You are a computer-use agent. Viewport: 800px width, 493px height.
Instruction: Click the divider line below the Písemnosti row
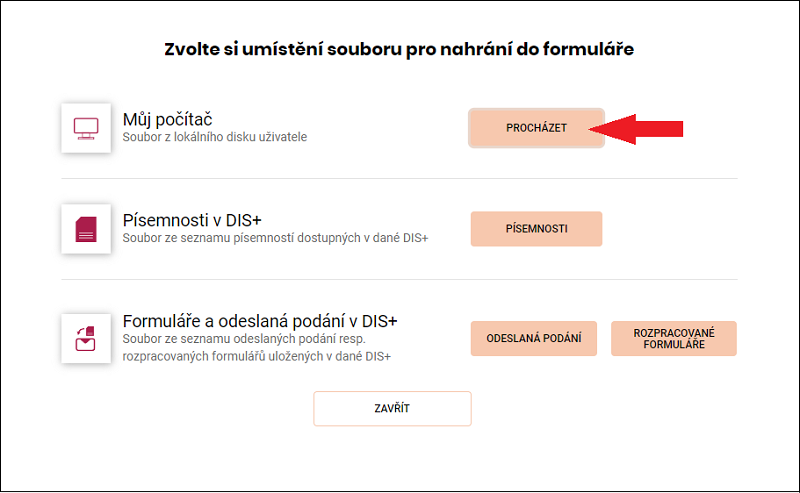(399, 280)
